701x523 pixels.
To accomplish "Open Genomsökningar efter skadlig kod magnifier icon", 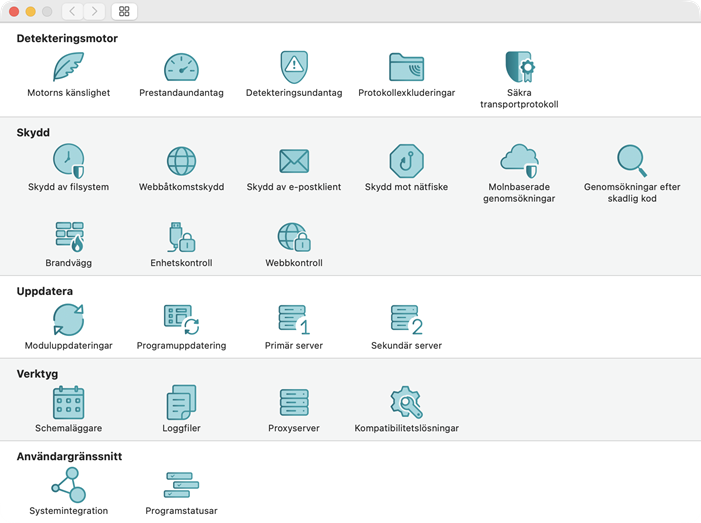I will click(632, 161).
